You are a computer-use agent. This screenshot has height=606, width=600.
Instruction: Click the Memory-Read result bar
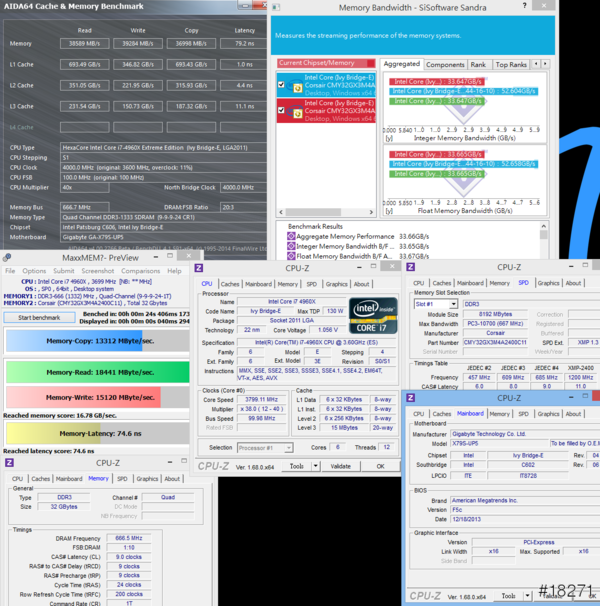point(98,372)
